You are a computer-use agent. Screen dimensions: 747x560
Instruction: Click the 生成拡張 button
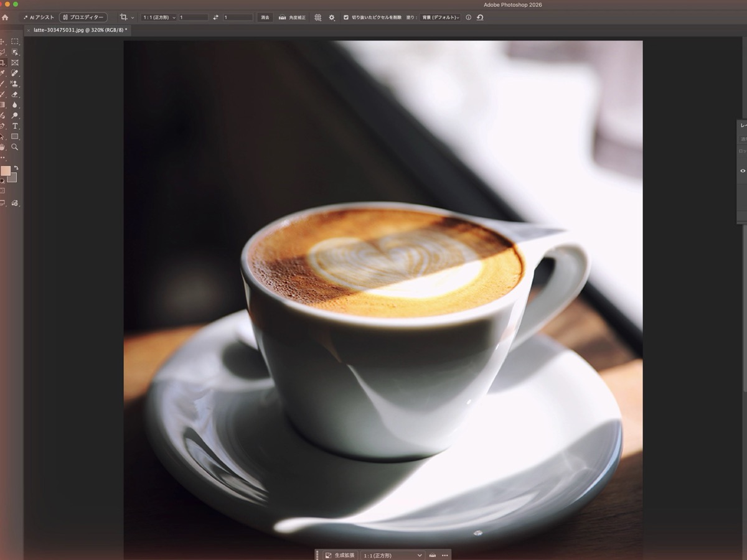(339, 555)
